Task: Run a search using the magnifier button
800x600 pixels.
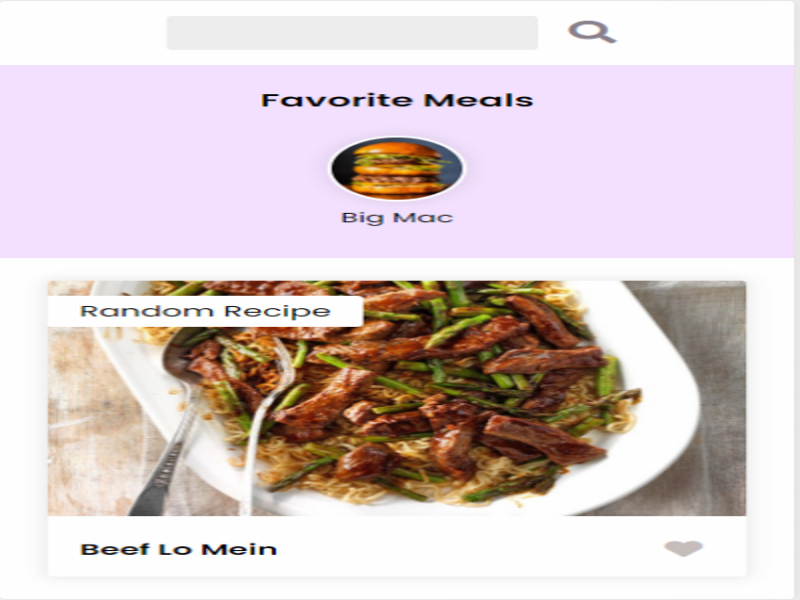Action: [592, 32]
